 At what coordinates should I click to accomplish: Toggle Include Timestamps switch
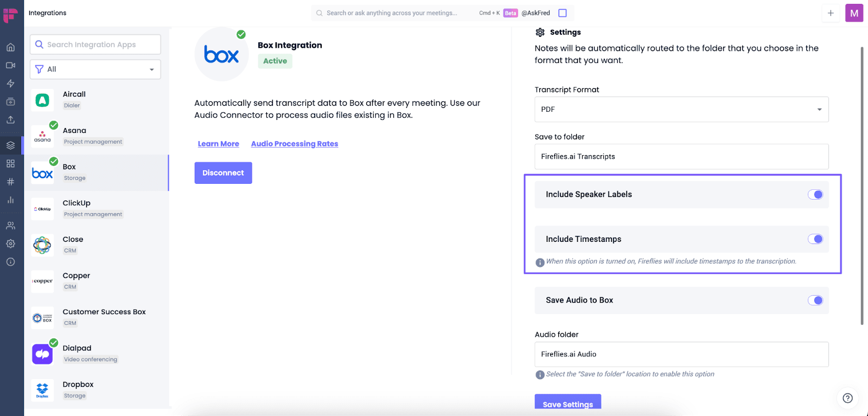click(815, 239)
